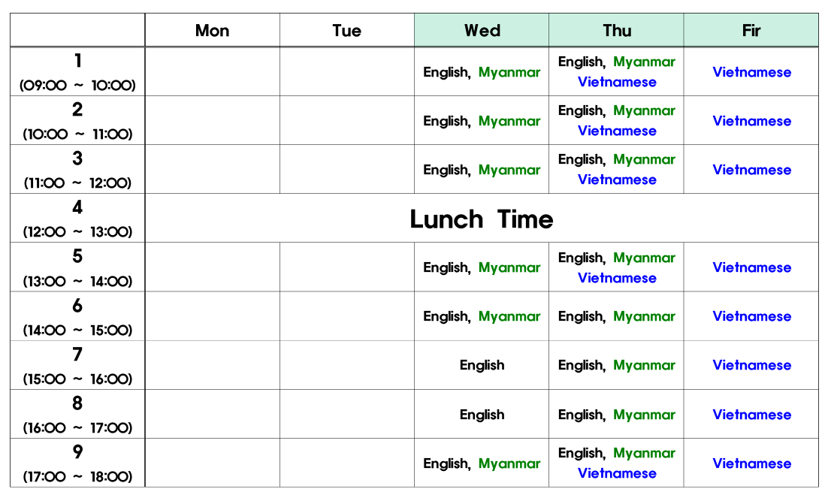Select period 9 (17:00 ~ 18:00) row label
The image size is (828, 504).
click(x=77, y=463)
